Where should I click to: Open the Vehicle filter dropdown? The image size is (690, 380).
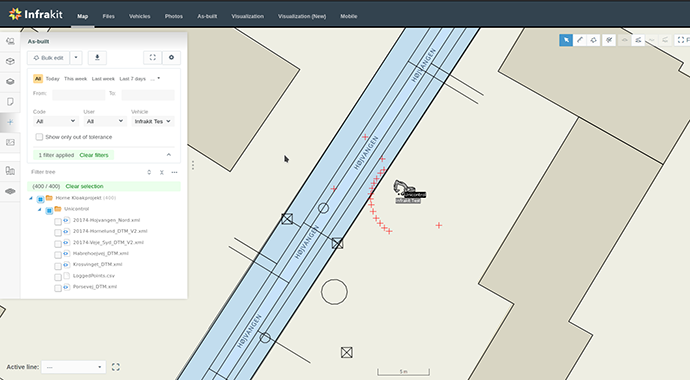point(152,121)
